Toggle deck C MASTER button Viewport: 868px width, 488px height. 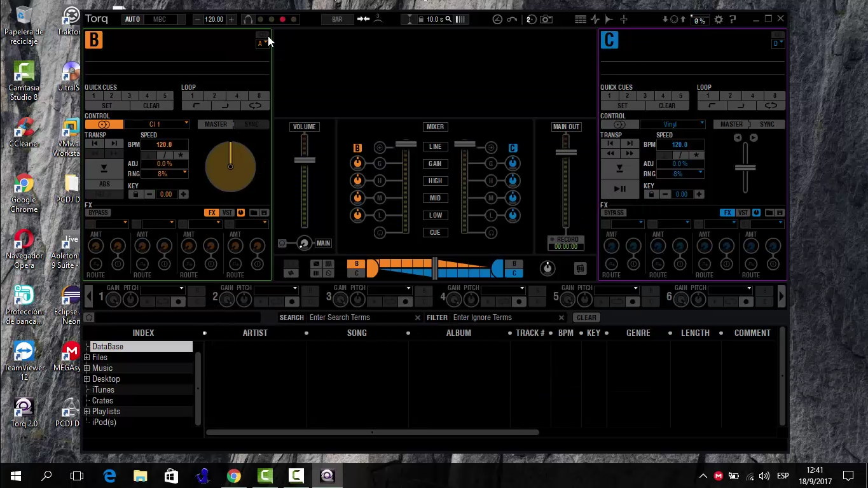(731, 124)
